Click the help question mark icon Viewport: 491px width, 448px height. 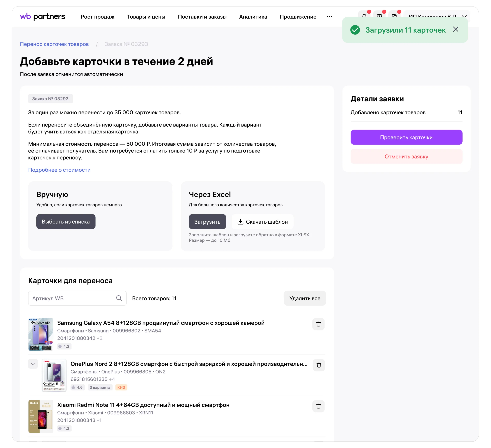pyautogui.click(x=379, y=15)
